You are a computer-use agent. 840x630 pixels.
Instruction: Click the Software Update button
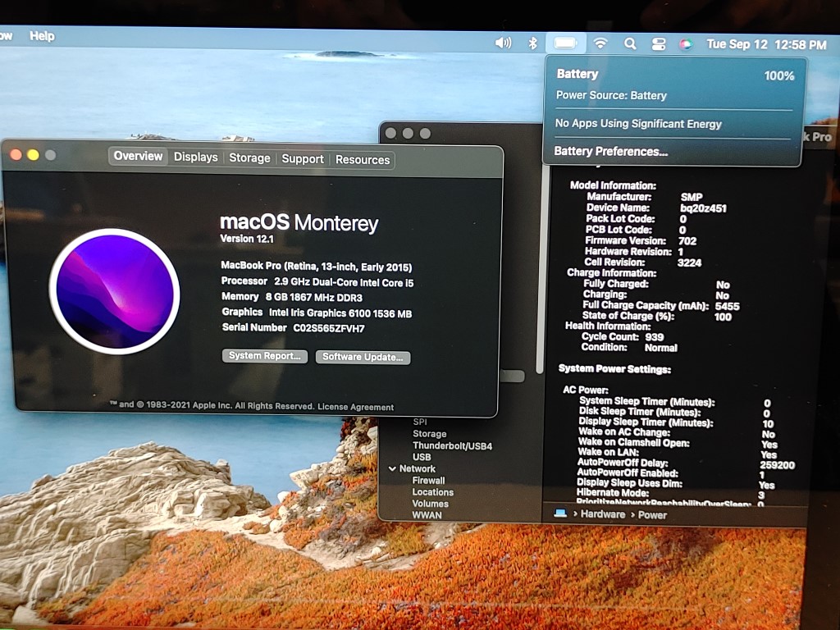click(x=363, y=358)
